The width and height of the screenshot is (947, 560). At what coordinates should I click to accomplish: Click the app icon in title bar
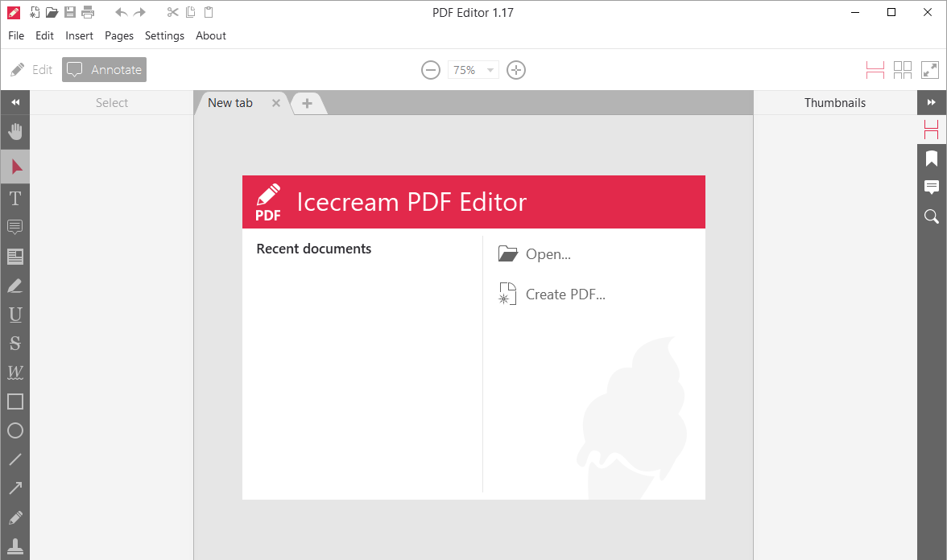click(13, 12)
